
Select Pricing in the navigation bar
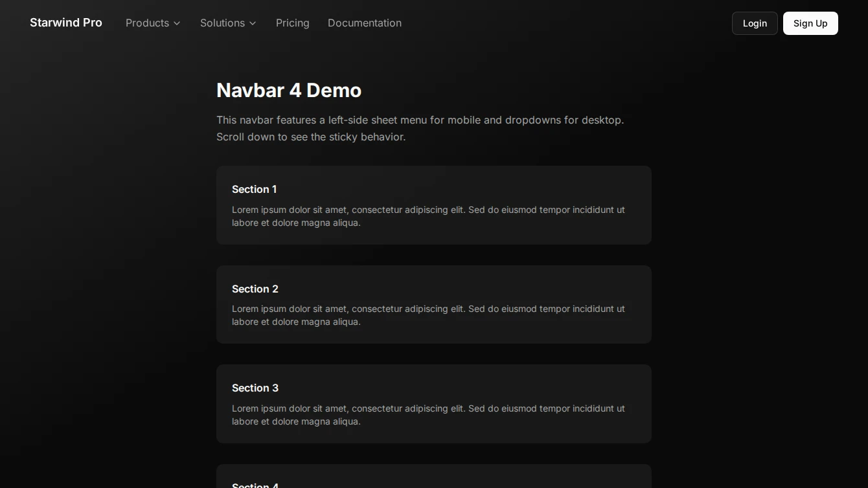292,23
